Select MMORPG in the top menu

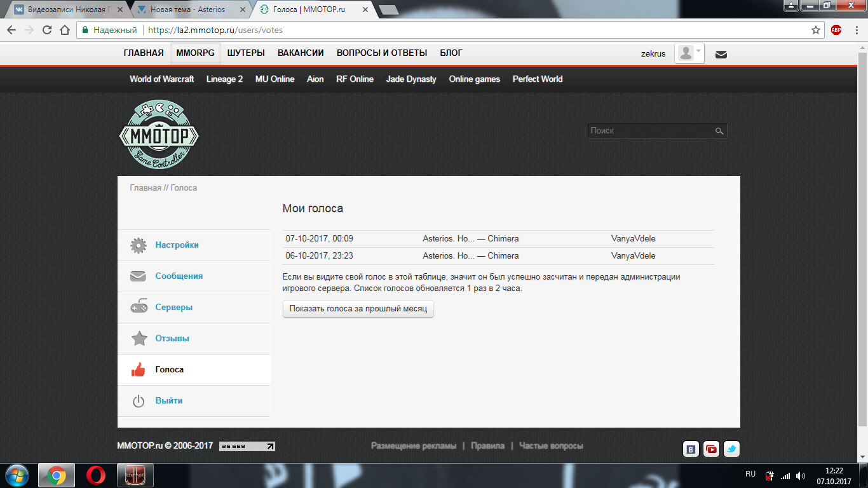point(196,53)
